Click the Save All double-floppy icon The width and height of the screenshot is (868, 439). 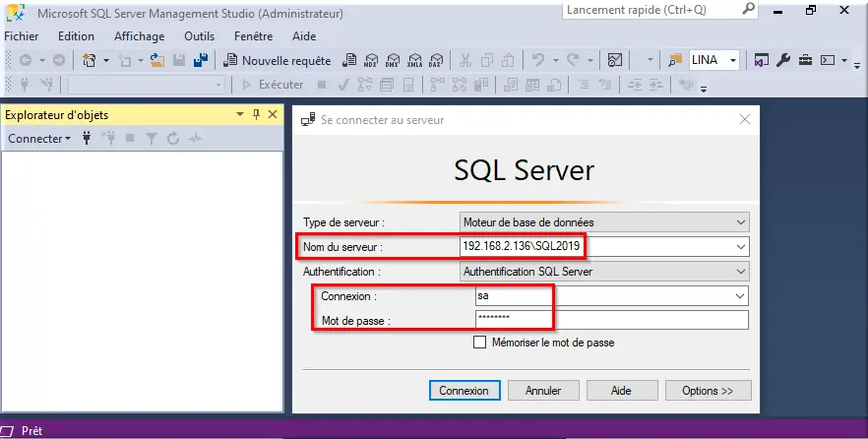point(201,60)
